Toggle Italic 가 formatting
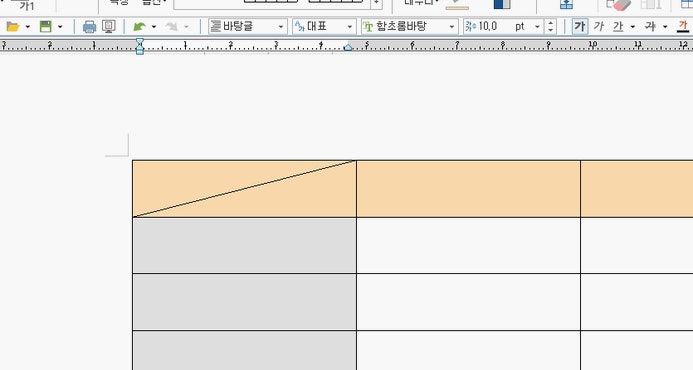 pyautogui.click(x=599, y=27)
